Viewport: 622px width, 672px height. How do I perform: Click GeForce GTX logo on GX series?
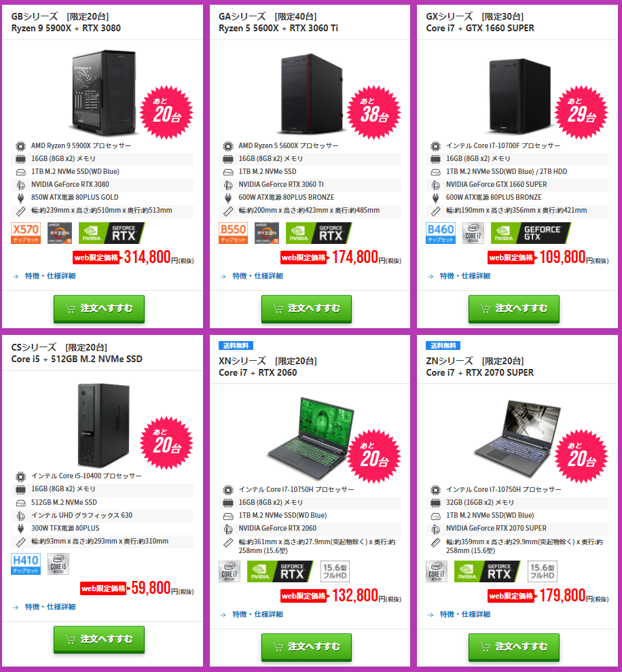[x=531, y=232]
